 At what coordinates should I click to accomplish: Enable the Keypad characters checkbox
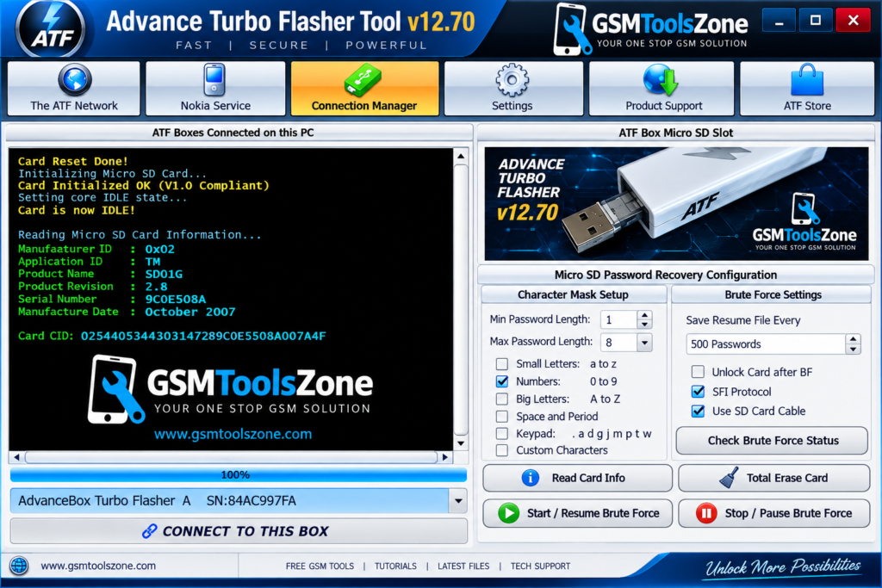point(502,433)
